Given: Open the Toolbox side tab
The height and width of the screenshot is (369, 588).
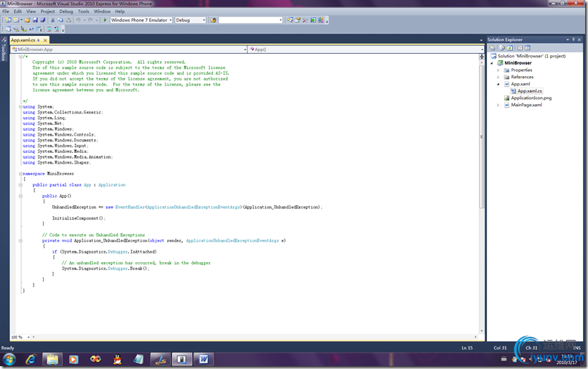Looking at the screenshot, I should tap(4, 49).
